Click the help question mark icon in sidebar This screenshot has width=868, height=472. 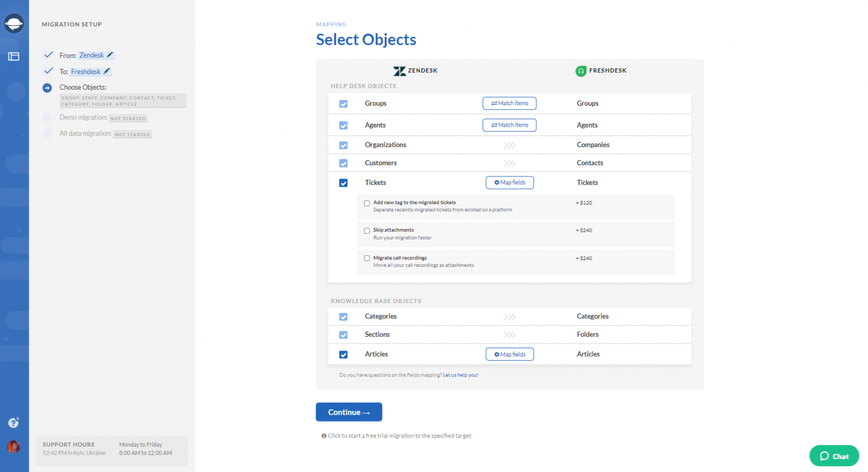click(14, 423)
